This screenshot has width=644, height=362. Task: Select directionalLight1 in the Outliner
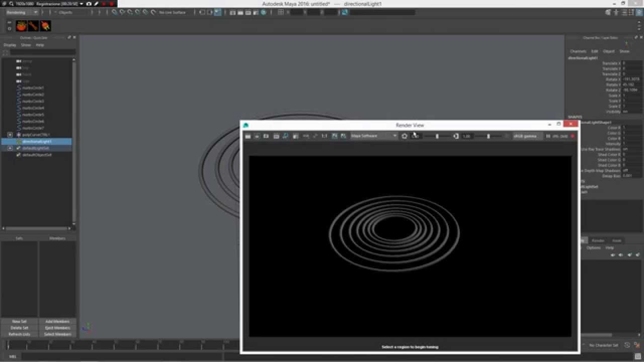tap(37, 141)
